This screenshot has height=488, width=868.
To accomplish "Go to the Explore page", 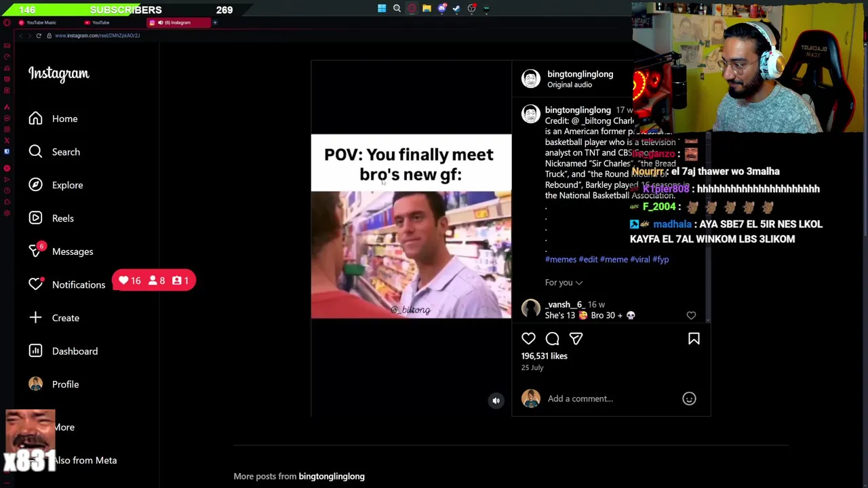I will click(x=56, y=185).
